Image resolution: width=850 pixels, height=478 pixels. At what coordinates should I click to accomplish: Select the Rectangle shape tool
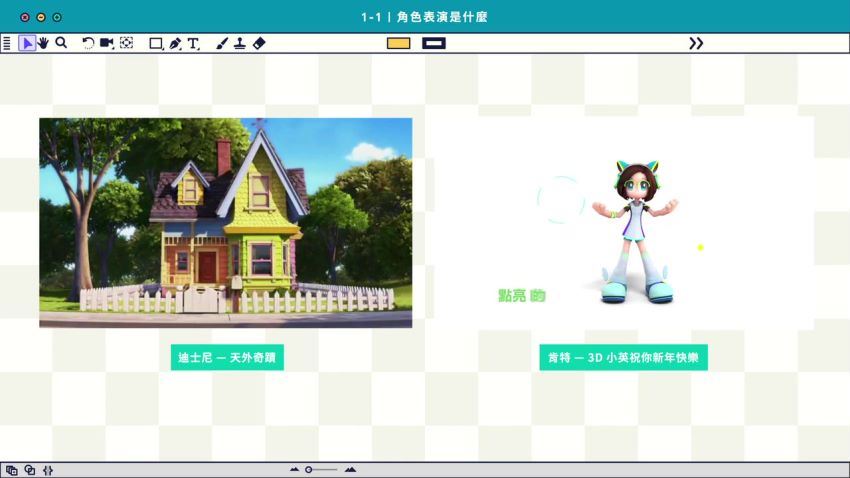tap(156, 44)
